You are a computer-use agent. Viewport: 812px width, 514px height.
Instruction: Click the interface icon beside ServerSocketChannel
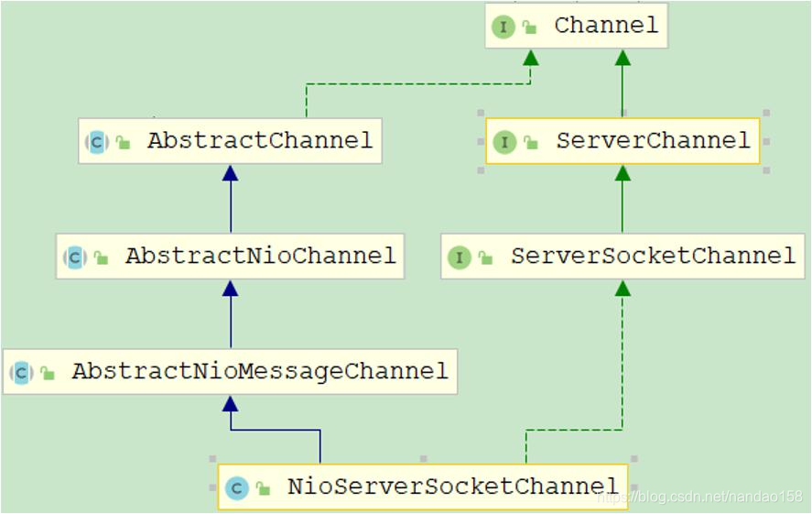click(460, 257)
